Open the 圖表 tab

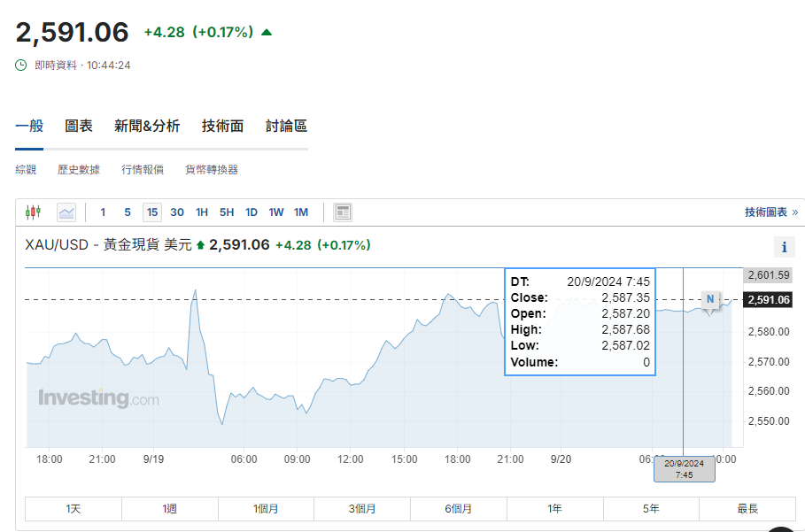79,126
